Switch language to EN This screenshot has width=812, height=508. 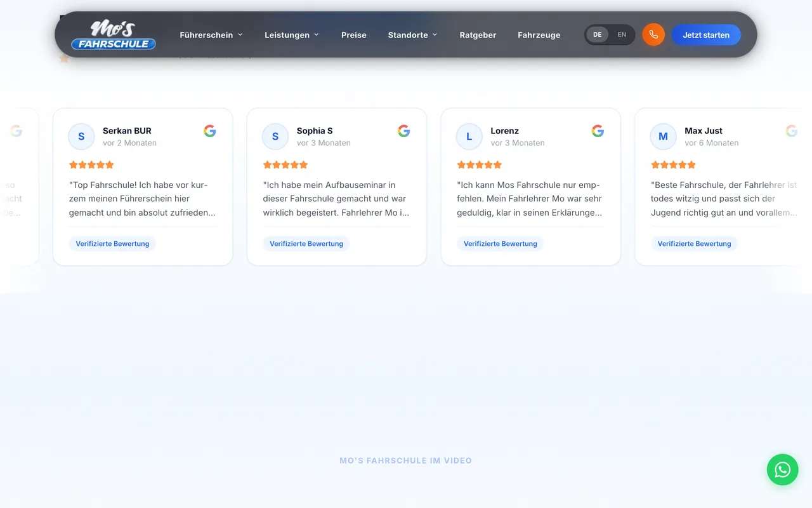coord(622,35)
